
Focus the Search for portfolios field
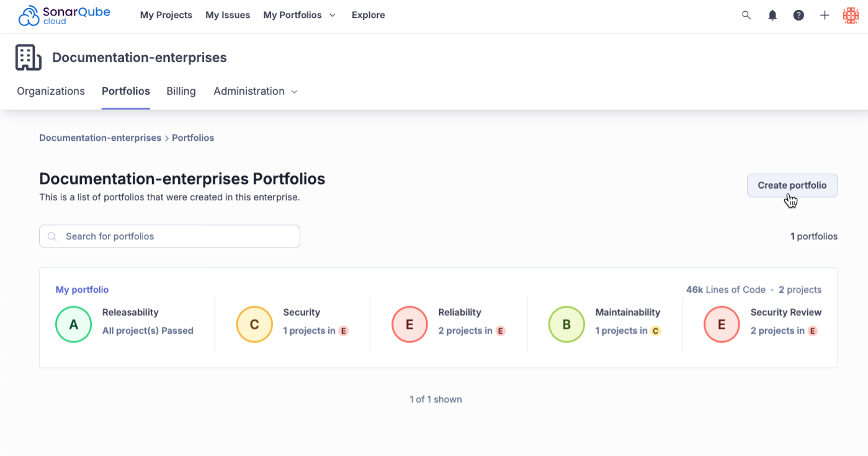(x=169, y=236)
